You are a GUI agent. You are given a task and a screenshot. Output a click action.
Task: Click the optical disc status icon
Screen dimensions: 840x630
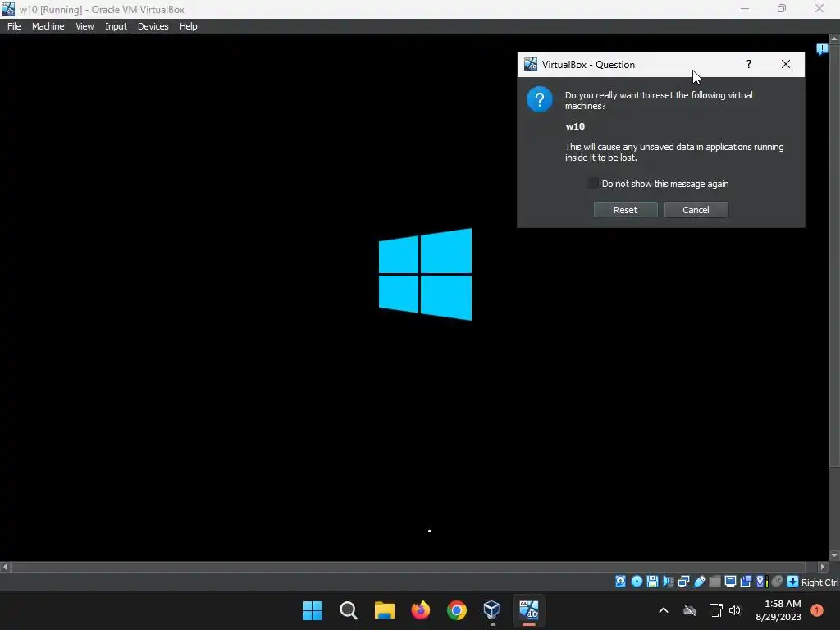tap(637, 582)
